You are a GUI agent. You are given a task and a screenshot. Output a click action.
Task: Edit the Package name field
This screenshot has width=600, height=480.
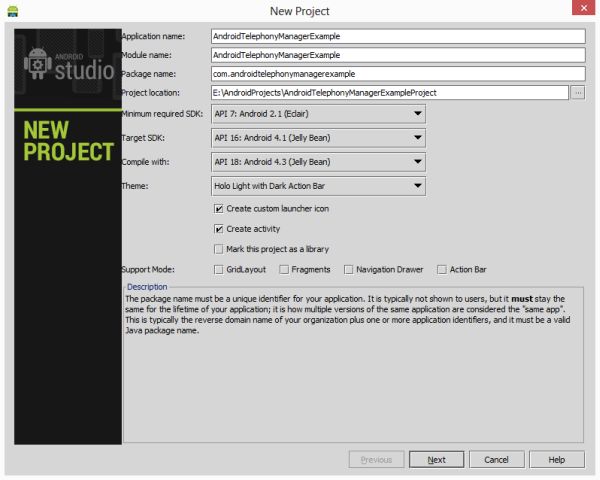click(398, 74)
